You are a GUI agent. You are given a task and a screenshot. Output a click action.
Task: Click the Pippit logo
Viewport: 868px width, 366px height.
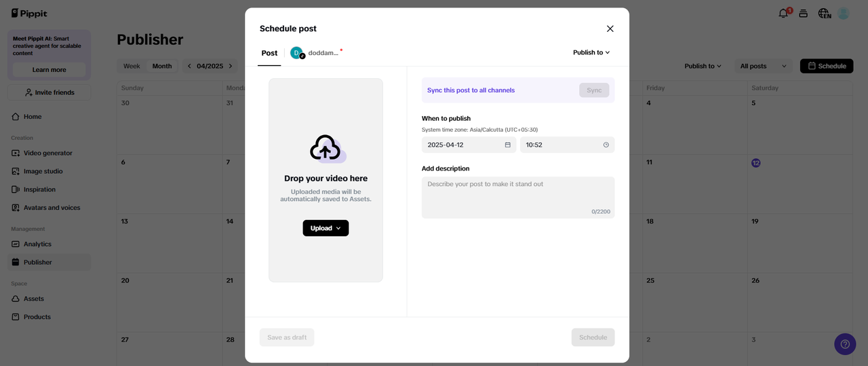coord(29,14)
